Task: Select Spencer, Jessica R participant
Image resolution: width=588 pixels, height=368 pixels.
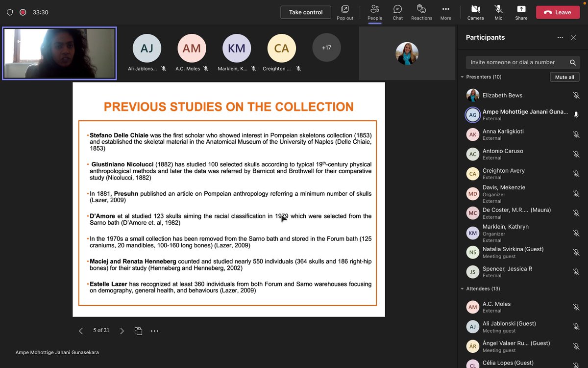Action: (522, 272)
